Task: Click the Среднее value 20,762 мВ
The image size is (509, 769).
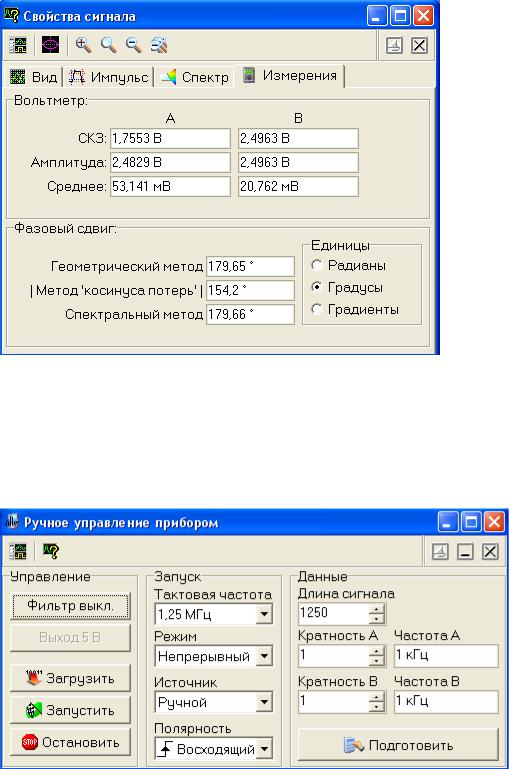Action: coord(298,187)
